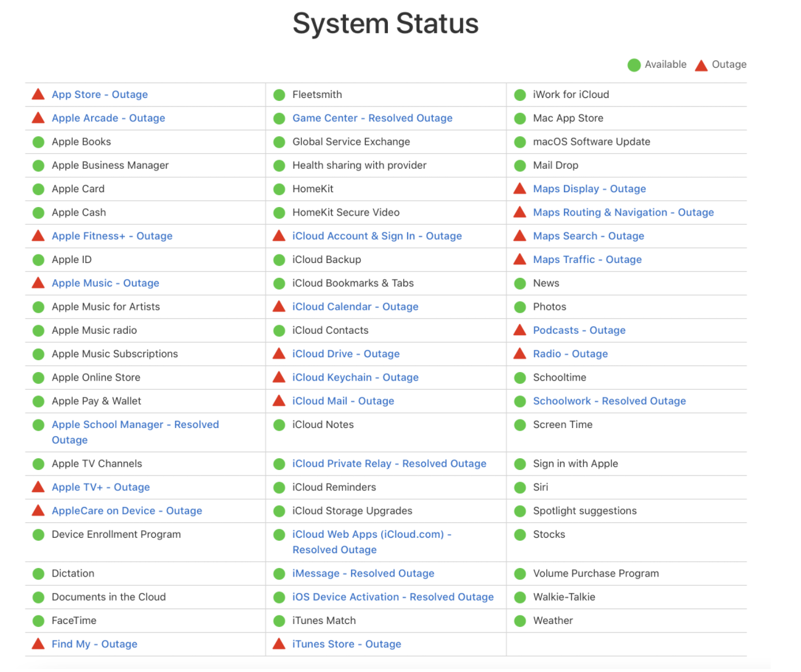
Task: Click the outage icon beside Find My
Action: [x=38, y=644]
